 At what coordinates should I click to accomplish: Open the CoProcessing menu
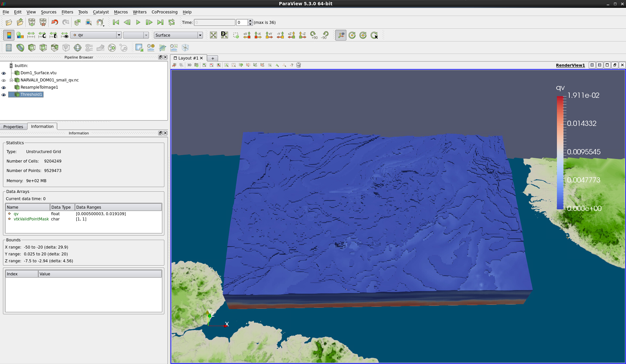click(164, 12)
